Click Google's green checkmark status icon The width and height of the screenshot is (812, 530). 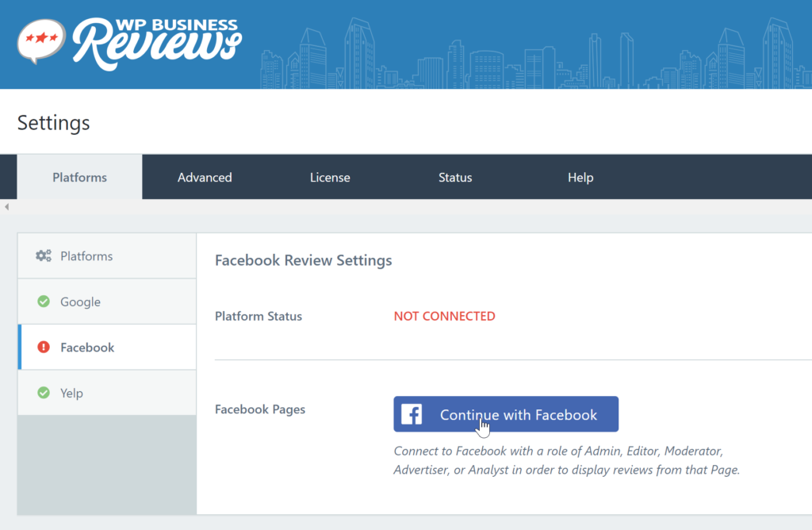(44, 301)
